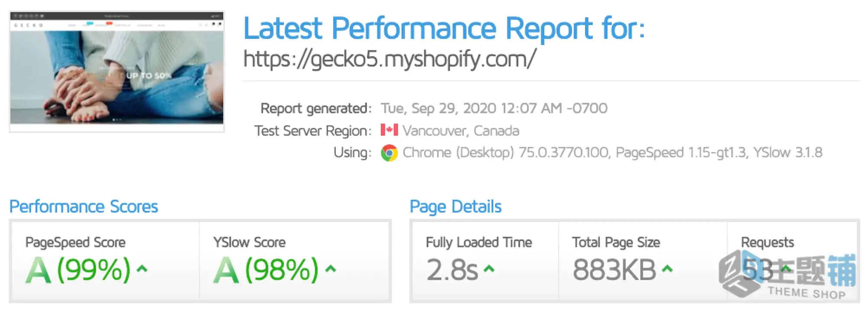The height and width of the screenshot is (312, 868).
Task: Click the YSlow A (98%) grade
Action: 266,270
